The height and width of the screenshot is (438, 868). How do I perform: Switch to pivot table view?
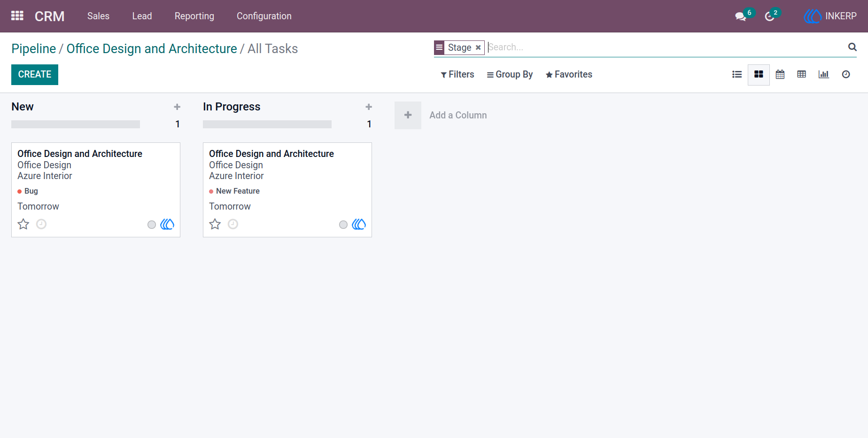click(802, 74)
